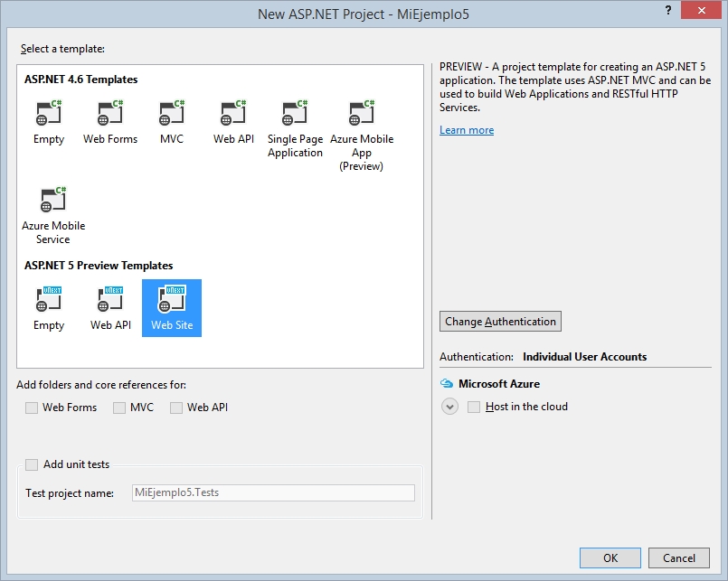Click the Authentication label

coord(477,357)
